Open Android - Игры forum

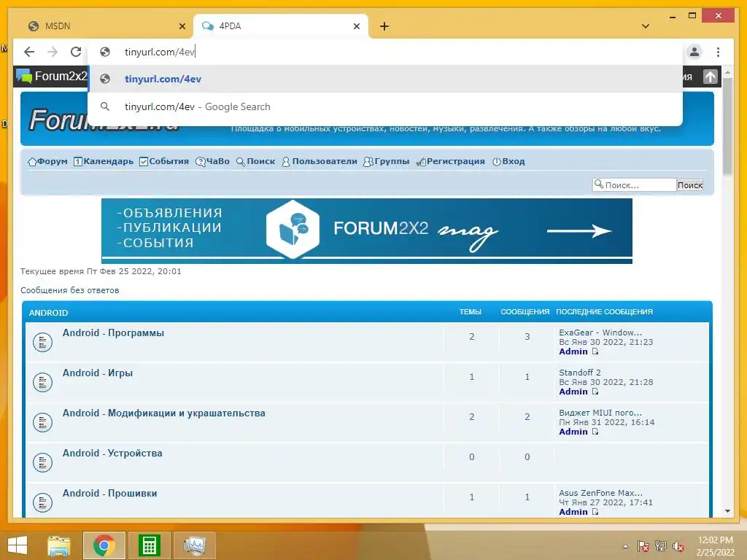pos(98,373)
